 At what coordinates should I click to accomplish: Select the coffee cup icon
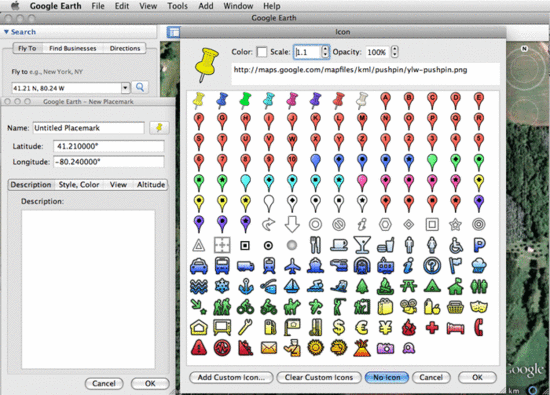click(x=339, y=245)
